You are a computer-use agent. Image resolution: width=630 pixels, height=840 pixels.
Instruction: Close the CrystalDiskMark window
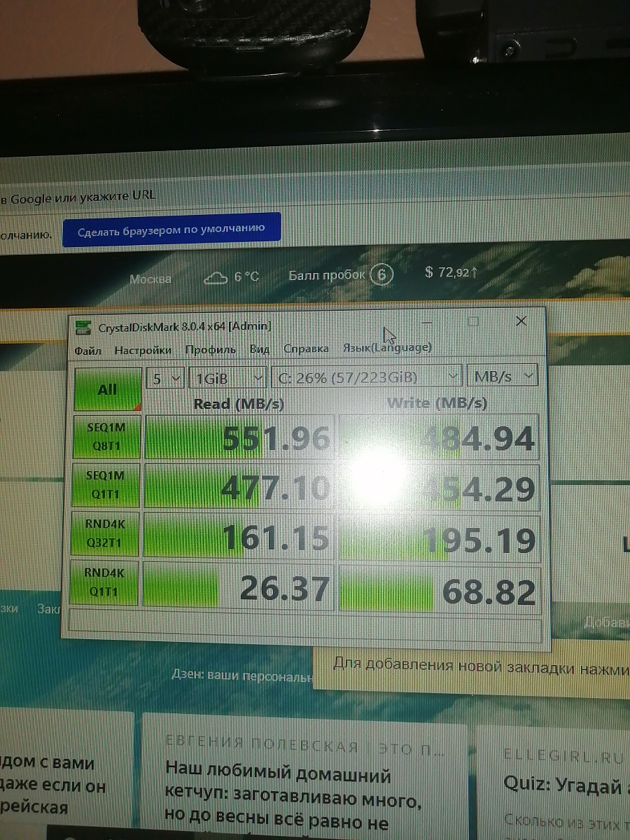[521, 321]
